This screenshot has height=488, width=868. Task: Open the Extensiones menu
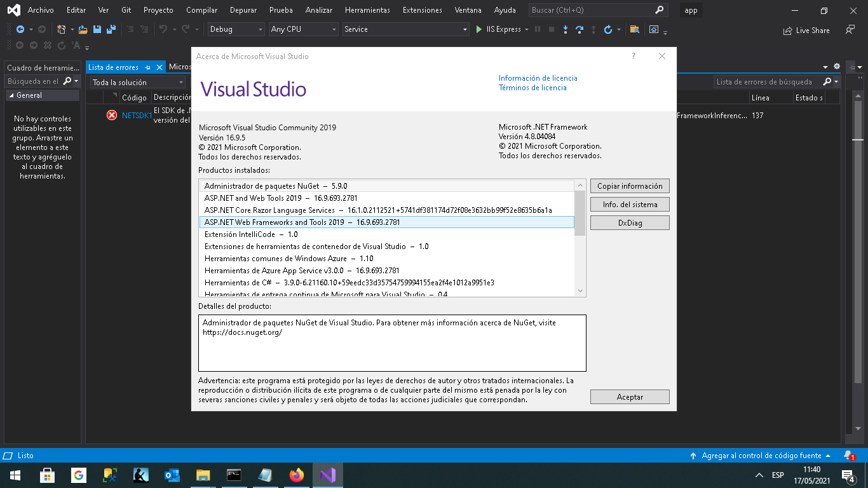pos(423,10)
